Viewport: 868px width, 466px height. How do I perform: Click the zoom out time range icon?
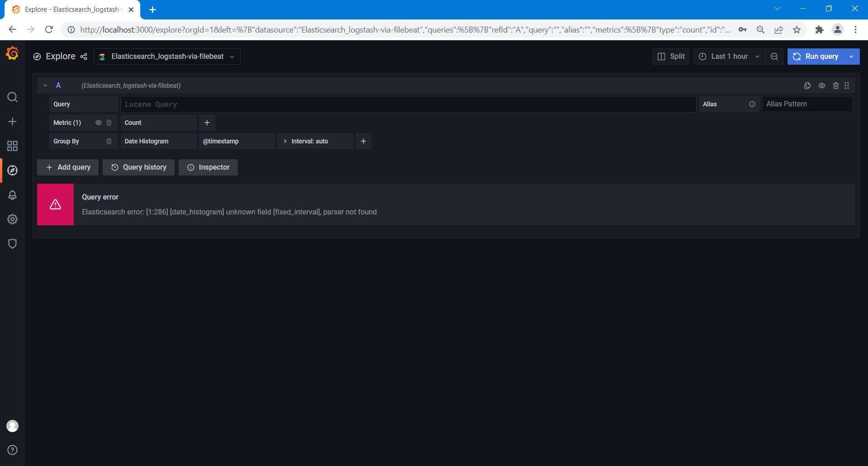click(774, 57)
